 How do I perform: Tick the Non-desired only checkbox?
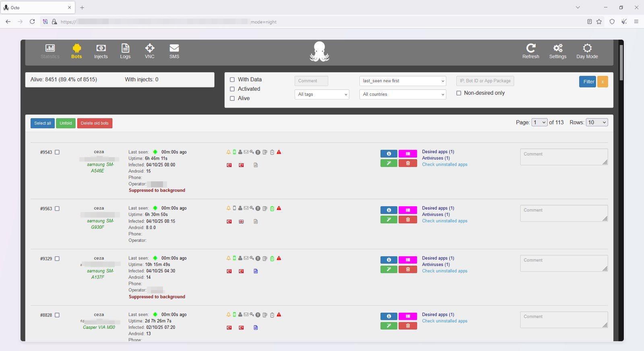(x=459, y=93)
